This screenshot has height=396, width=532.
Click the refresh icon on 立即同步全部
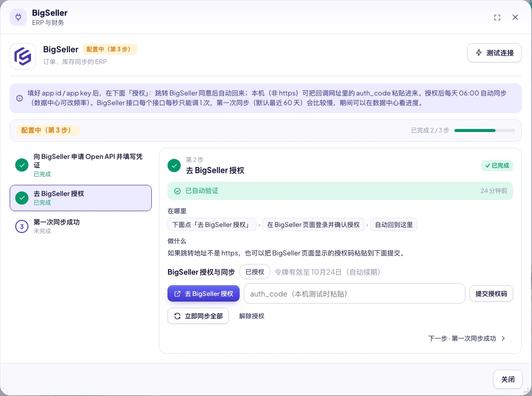click(x=177, y=316)
